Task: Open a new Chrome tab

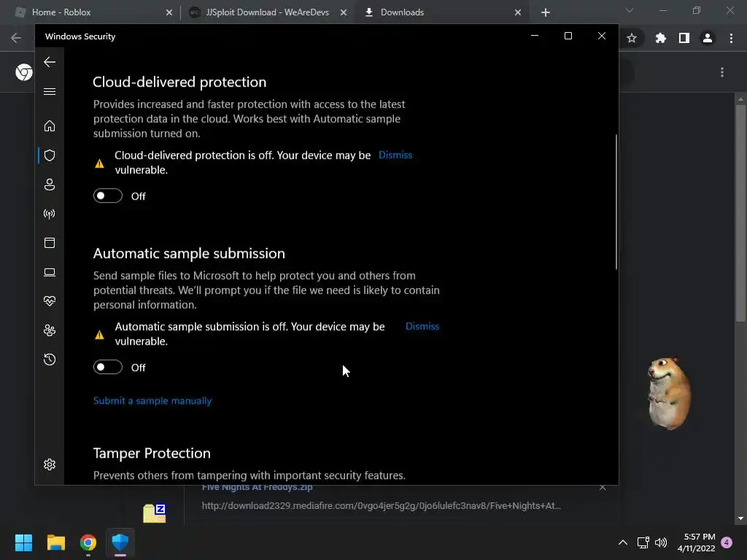Action: (546, 12)
